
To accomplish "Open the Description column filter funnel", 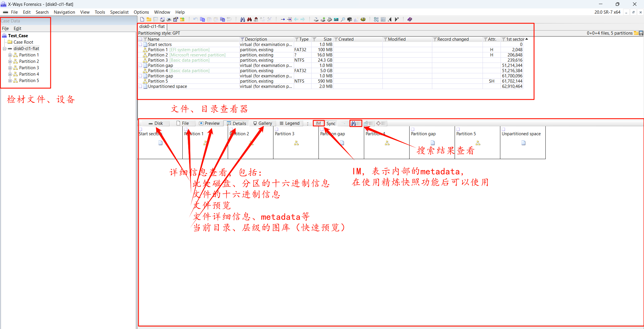I will [242, 39].
